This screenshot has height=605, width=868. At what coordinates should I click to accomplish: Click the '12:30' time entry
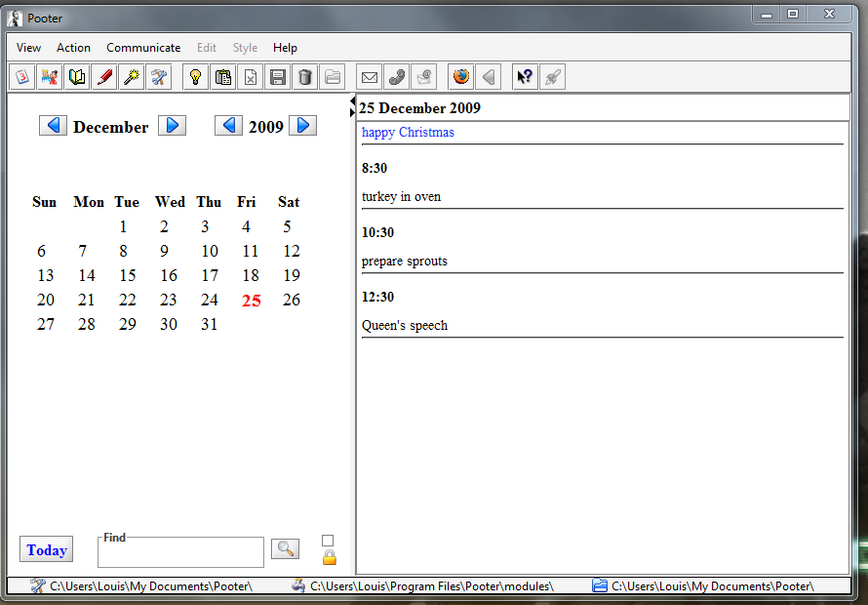[x=377, y=297]
